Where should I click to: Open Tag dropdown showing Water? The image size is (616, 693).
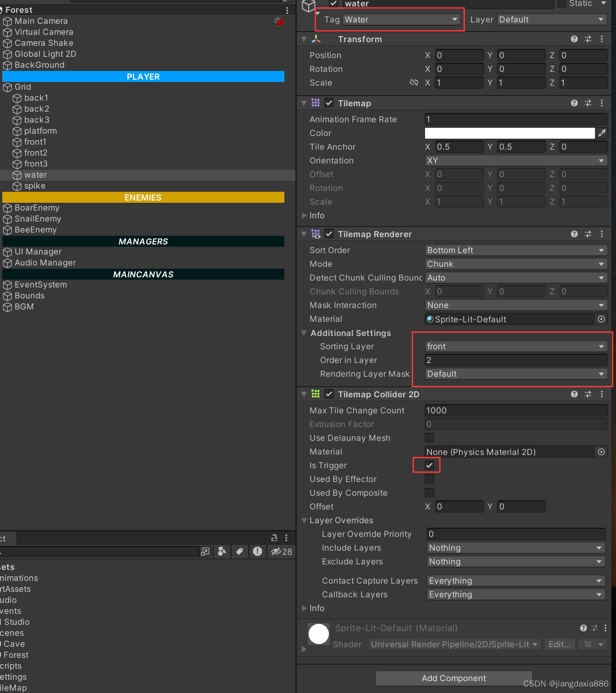coord(401,20)
